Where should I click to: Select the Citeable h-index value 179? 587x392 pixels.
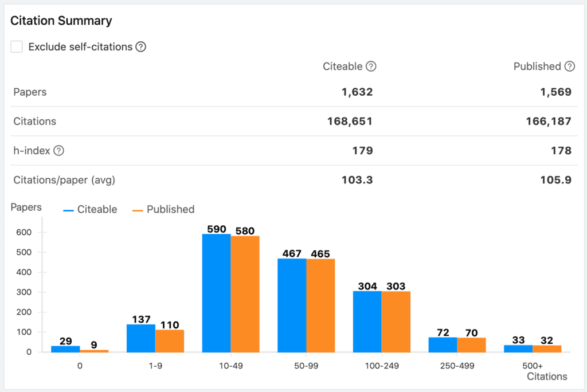pos(362,151)
